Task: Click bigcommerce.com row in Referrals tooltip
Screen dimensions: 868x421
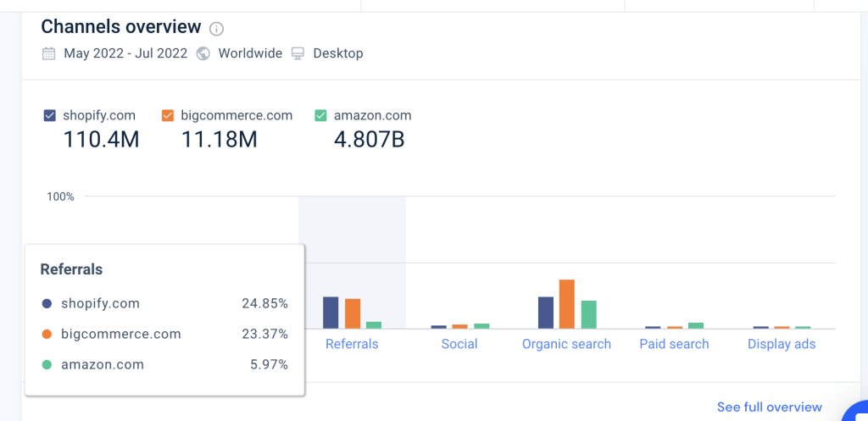Action: [x=164, y=334]
